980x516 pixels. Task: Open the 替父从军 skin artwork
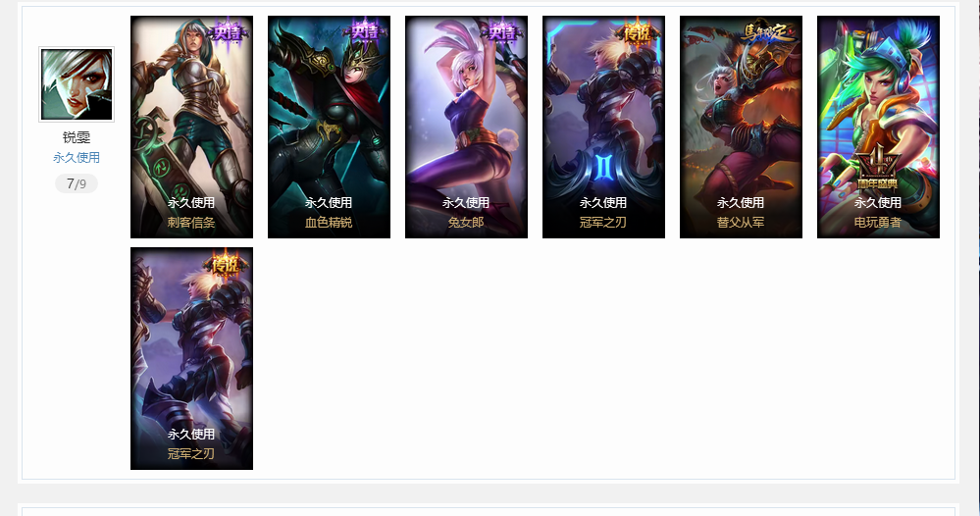point(742,127)
